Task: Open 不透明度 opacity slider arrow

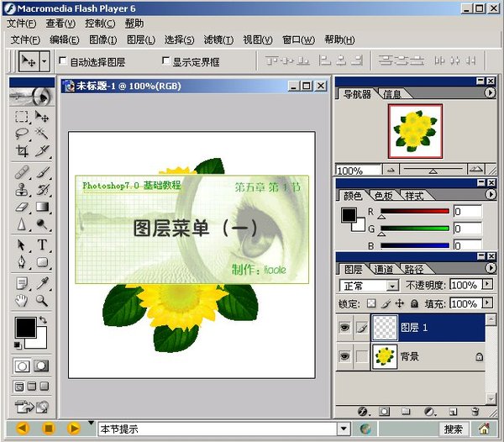Action: (x=487, y=284)
